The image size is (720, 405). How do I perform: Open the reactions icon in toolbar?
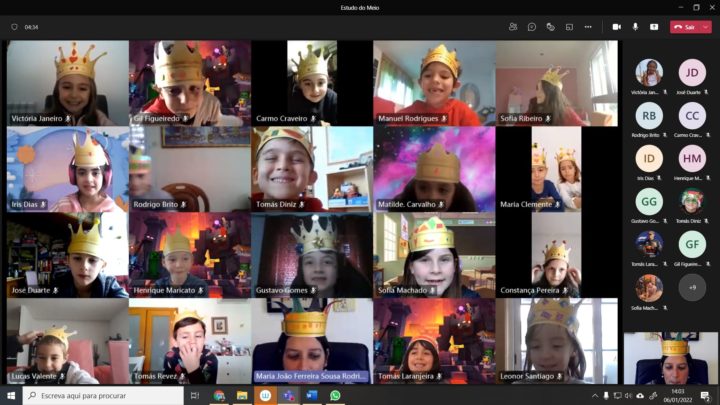[551, 27]
